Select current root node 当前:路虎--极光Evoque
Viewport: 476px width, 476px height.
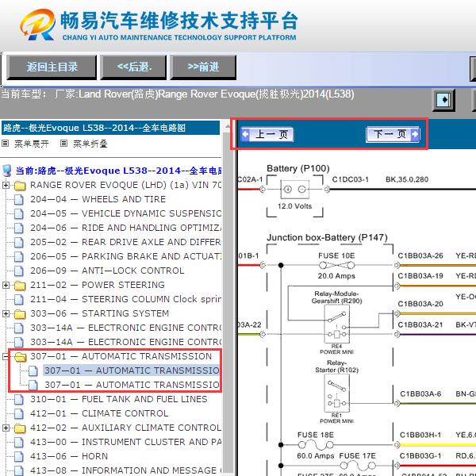pyautogui.click(x=118, y=171)
